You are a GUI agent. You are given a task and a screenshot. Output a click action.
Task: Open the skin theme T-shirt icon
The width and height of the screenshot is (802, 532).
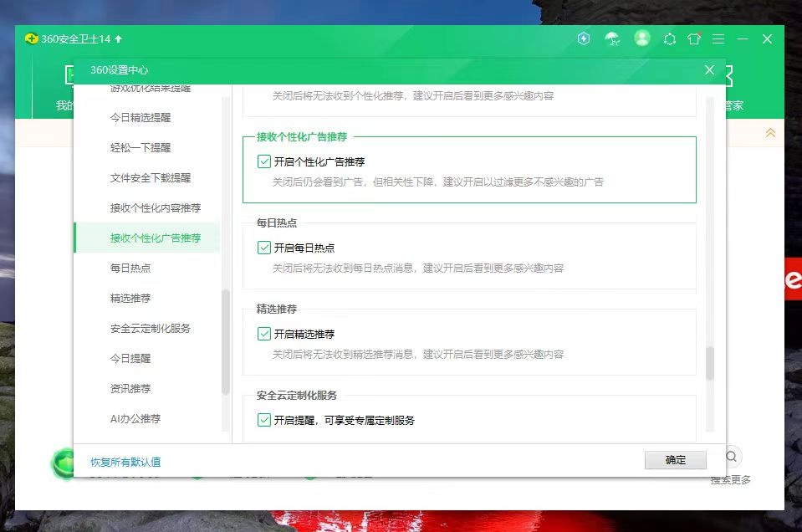(x=694, y=38)
